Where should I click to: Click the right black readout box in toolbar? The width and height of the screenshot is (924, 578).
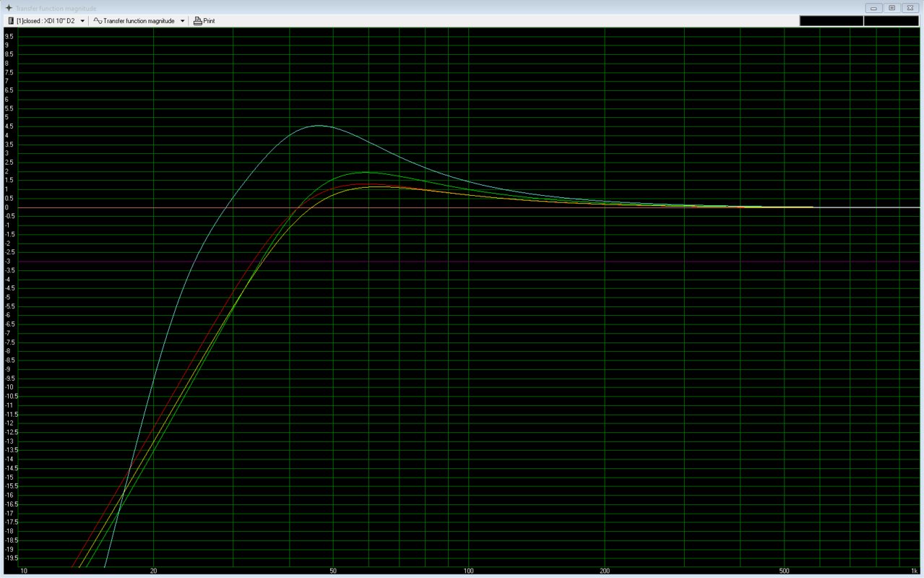(x=891, y=21)
